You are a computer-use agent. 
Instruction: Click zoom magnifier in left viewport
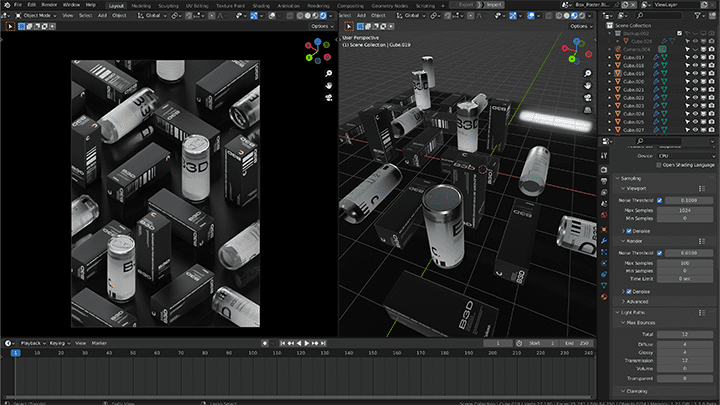pyautogui.click(x=329, y=73)
